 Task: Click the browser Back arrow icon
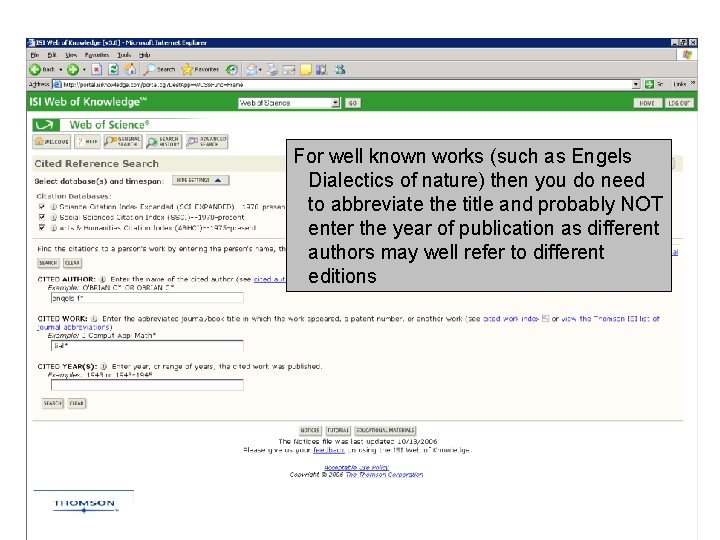tap(35, 70)
